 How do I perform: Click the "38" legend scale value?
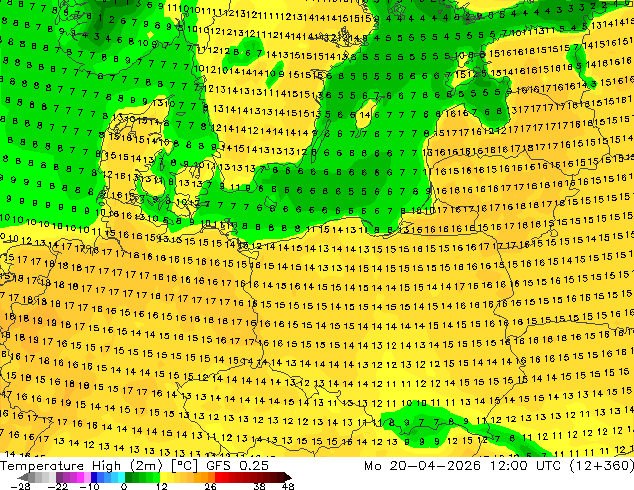point(260,486)
